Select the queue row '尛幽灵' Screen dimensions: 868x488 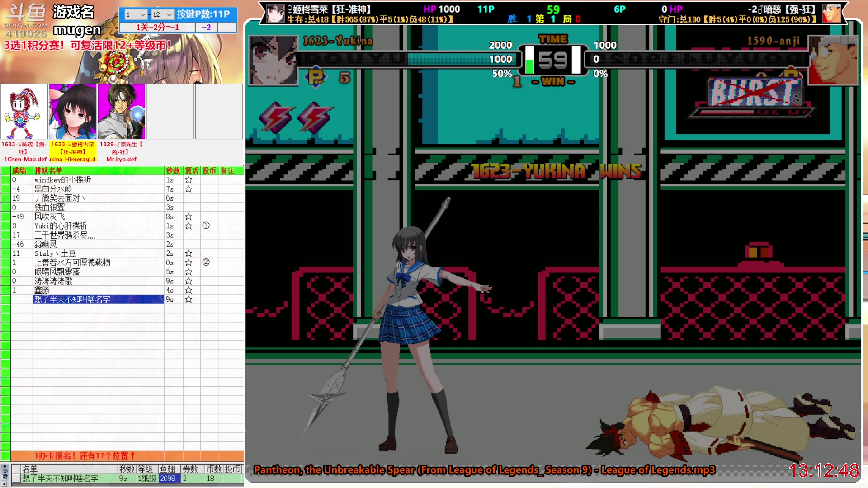pos(98,244)
